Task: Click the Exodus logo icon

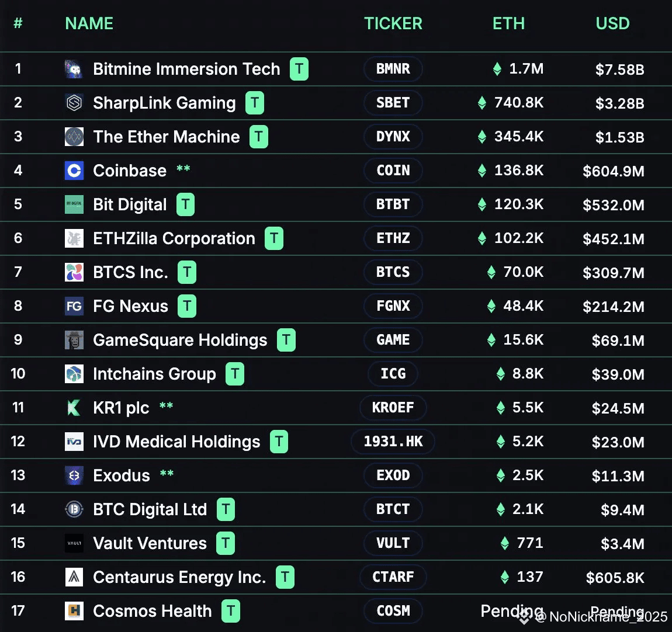Action: [x=74, y=475]
